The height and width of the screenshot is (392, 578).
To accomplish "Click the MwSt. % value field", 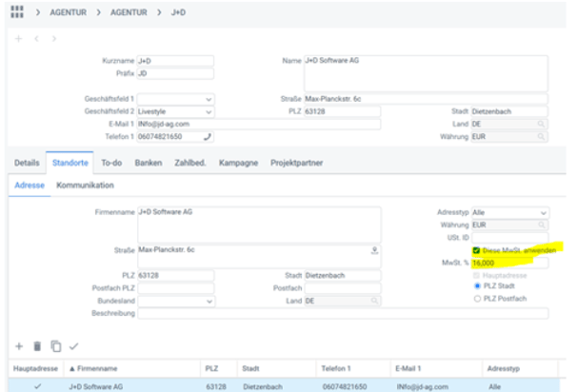I will click(x=509, y=263).
